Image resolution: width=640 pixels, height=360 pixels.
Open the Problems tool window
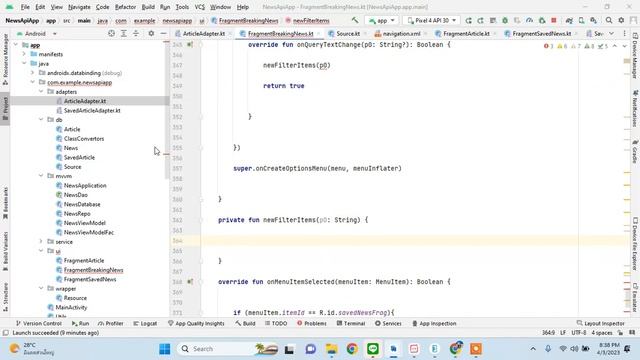tap(312, 323)
